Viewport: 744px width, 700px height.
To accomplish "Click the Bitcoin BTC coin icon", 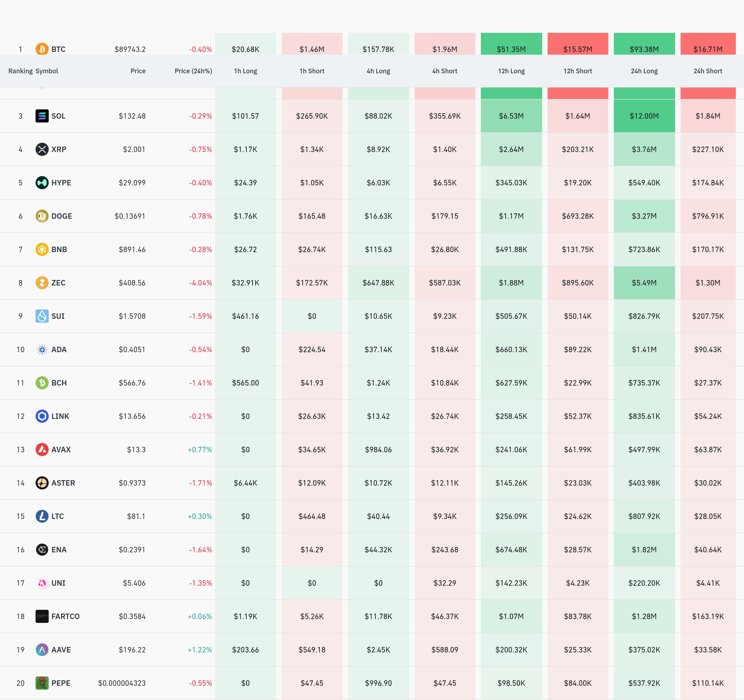I will point(42,49).
